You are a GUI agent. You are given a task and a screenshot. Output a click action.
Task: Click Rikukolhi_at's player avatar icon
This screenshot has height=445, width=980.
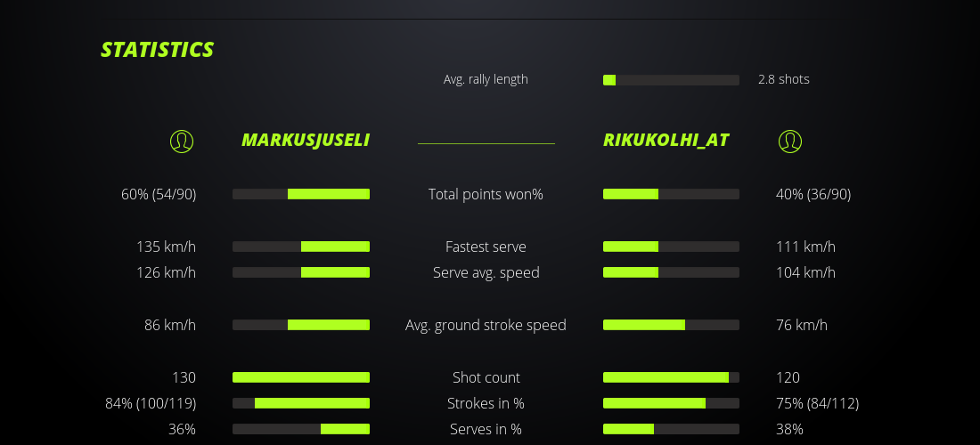[x=789, y=141]
